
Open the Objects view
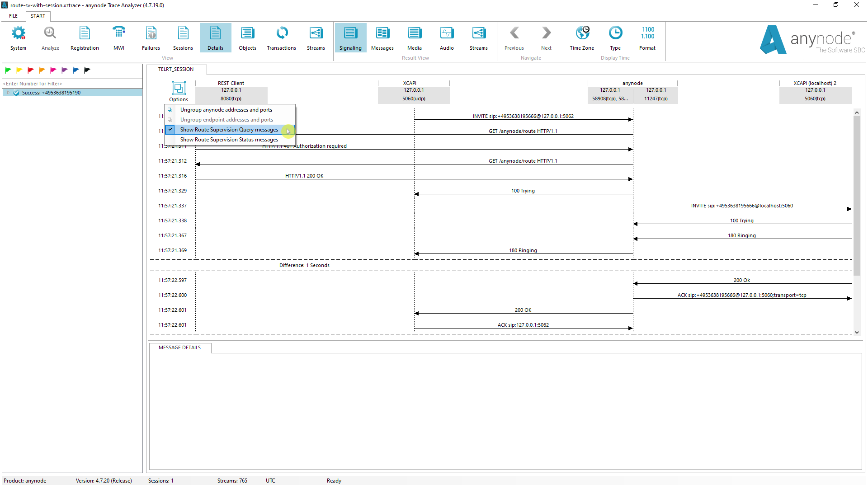247,38
